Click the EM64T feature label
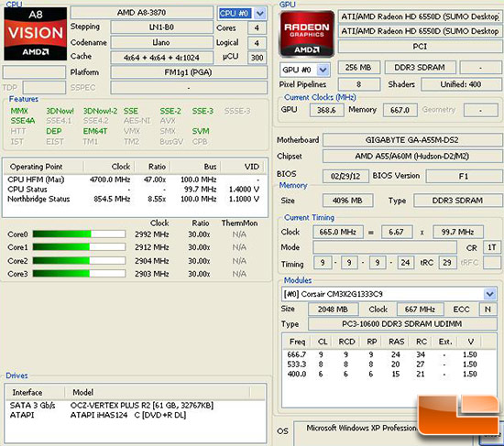 pyautogui.click(x=95, y=131)
